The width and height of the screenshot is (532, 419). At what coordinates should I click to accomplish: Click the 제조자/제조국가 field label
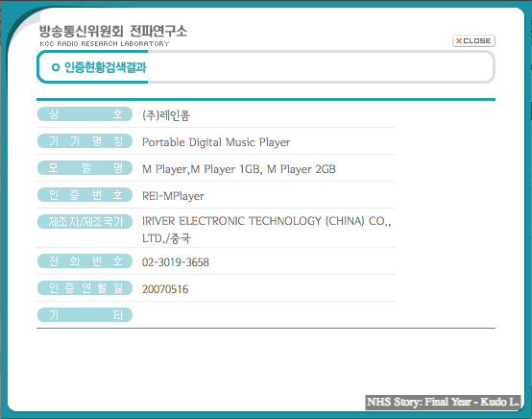tap(85, 222)
